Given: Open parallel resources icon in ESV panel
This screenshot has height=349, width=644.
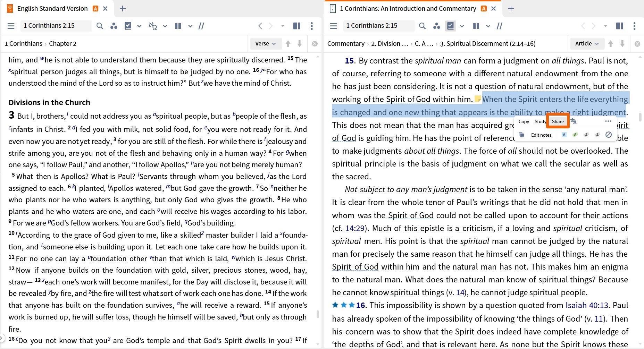Looking at the screenshot, I should pyautogui.click(x=201, y=26).
